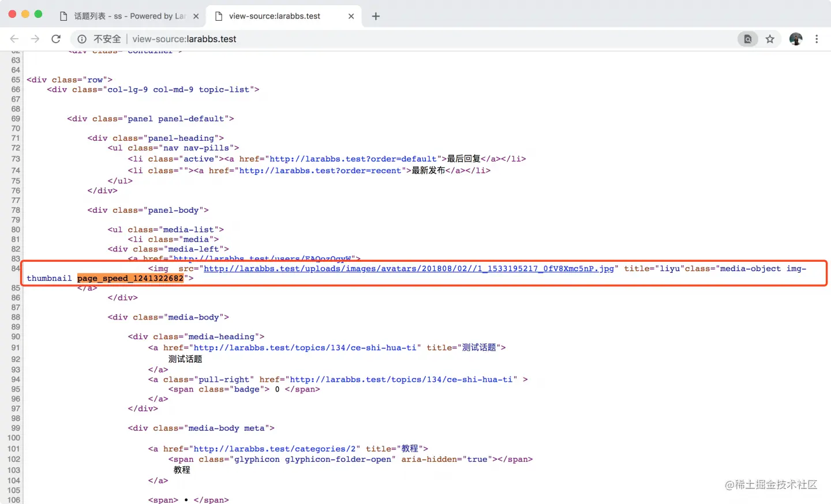831x504 pixels.
Task: Close the 话题列表 tab
Action: 196,16
